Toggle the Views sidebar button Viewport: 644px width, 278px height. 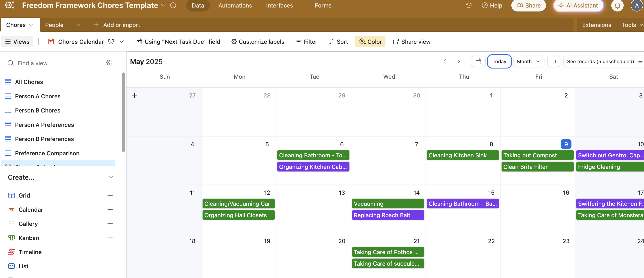17,42
